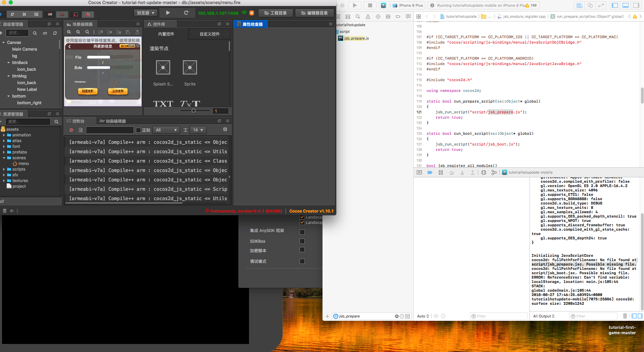Expand the animation assets folder
The height and width of the screenshot is (352, 644).
pos(4,135)
